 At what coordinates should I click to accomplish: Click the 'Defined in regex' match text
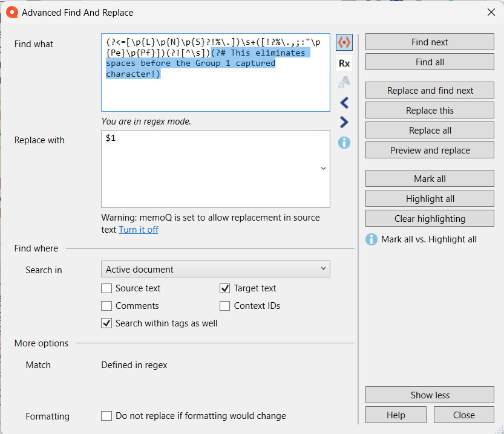pyautogui.click(x=134, y=365)
